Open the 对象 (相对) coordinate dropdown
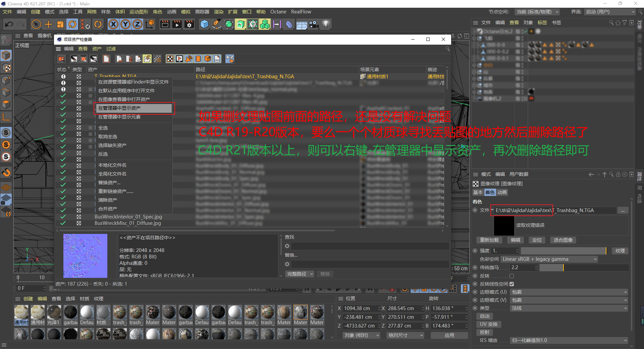644x349 pixels. 362,335
